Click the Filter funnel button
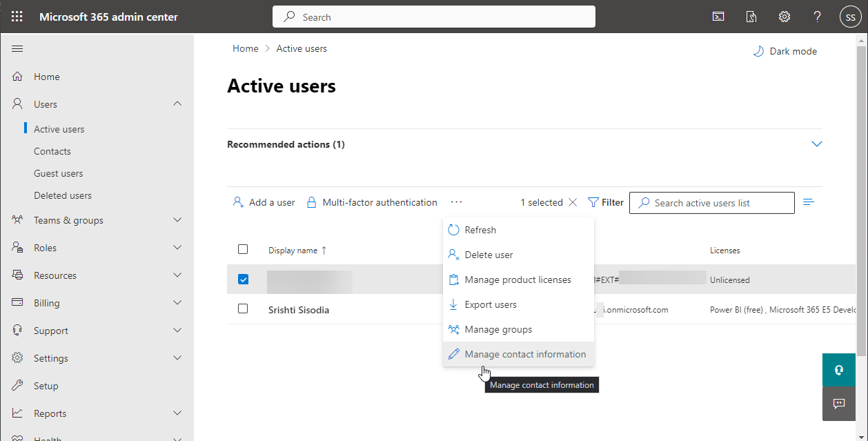 tap(606, 202)
